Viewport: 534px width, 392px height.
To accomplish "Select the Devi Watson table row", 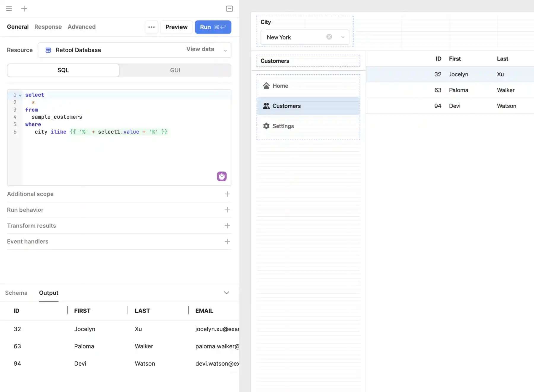I will click(x=450, y=106).
